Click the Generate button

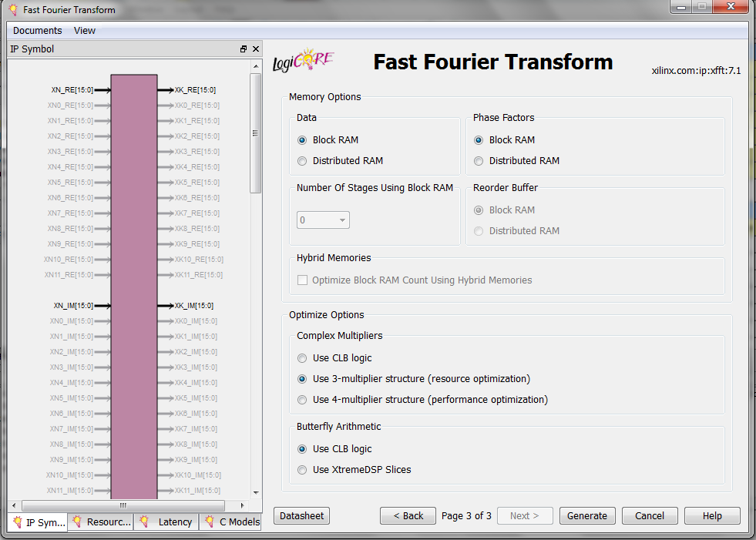click(587, 516)
